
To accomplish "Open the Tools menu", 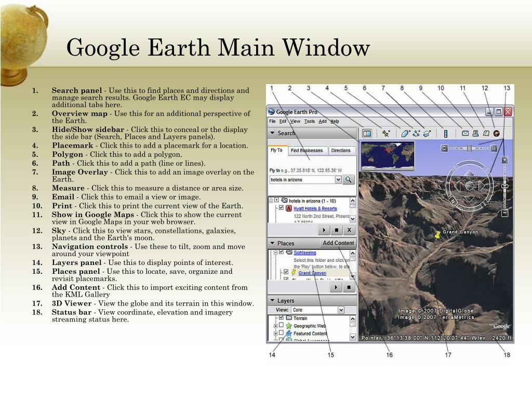I will (x=309, y=121).
